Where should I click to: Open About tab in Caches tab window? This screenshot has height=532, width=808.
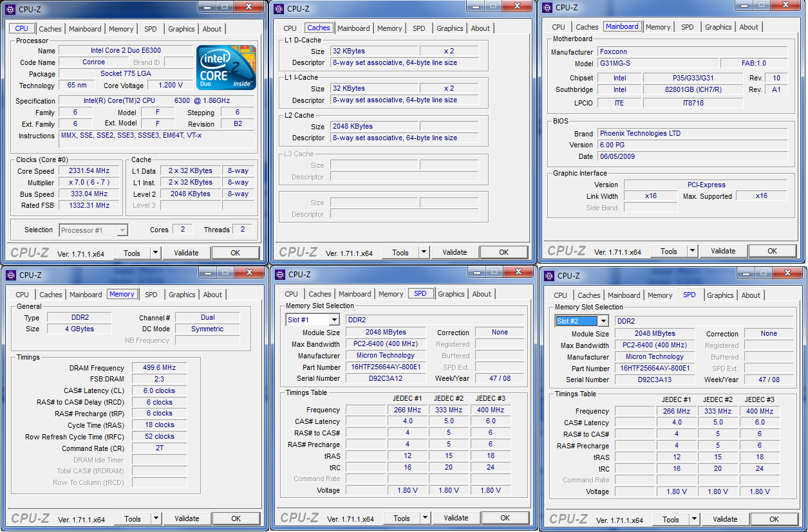(x=480, y=28)
